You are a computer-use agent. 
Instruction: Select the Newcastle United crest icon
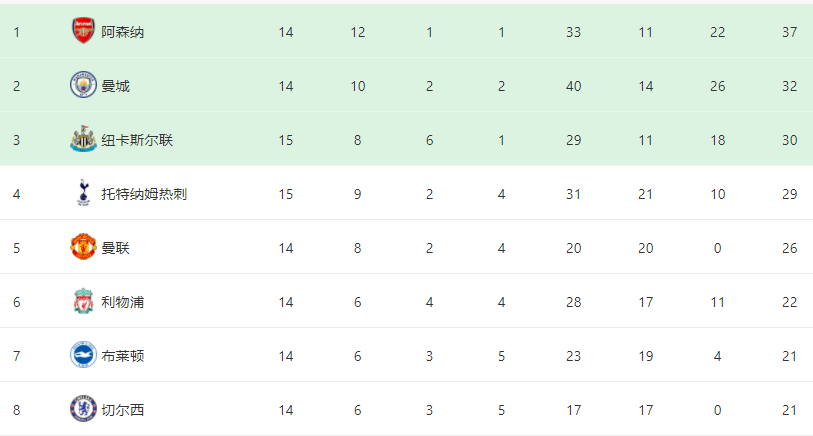click(x=83, y=138)
